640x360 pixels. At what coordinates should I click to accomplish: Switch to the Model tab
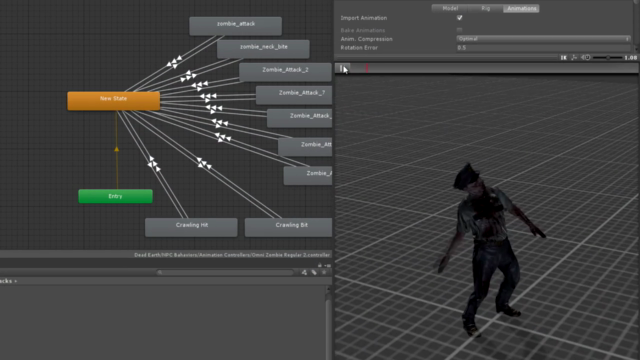(450, 8)
